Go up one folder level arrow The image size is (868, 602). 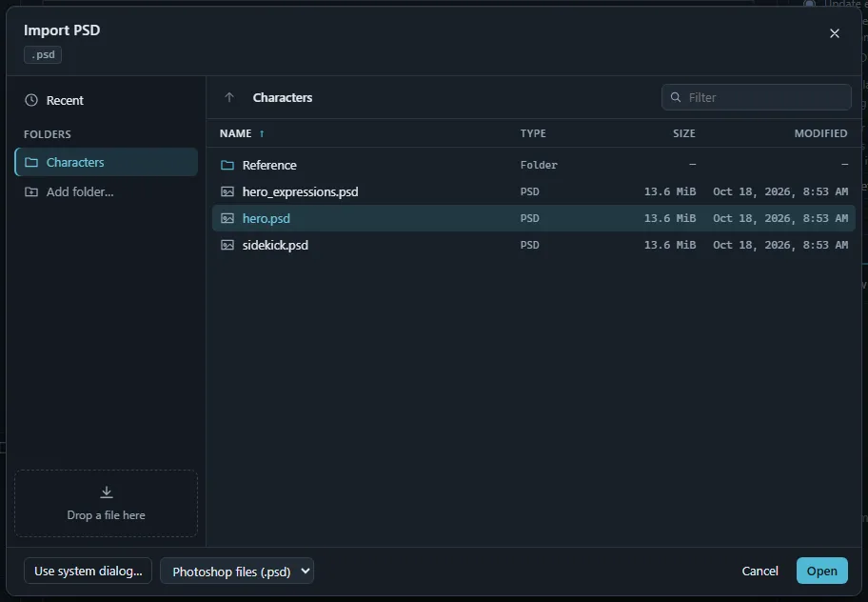[x=229, y=97]
